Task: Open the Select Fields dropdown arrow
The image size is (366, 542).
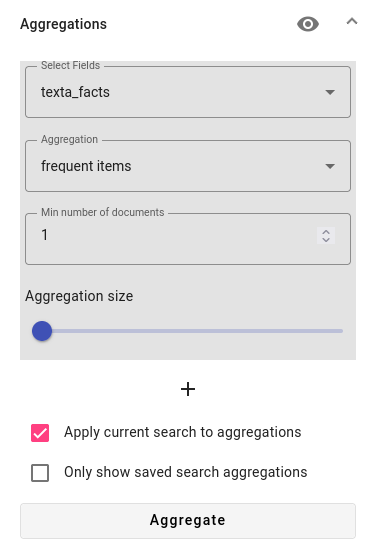Action: tap(330, 92)
